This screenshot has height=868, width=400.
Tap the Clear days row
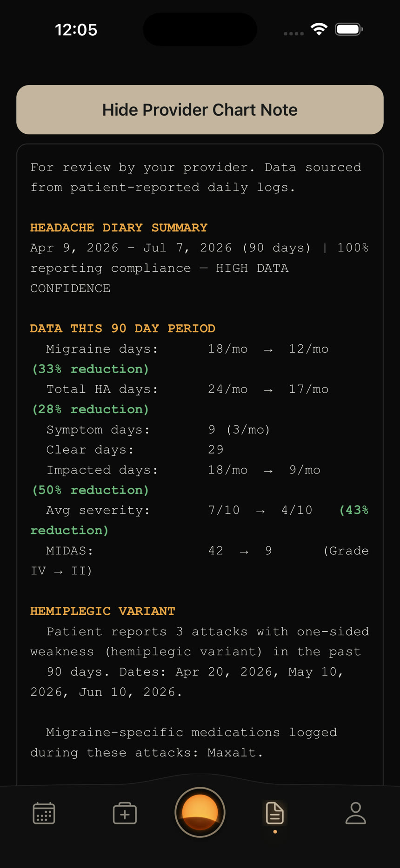[x=135, y=450]
